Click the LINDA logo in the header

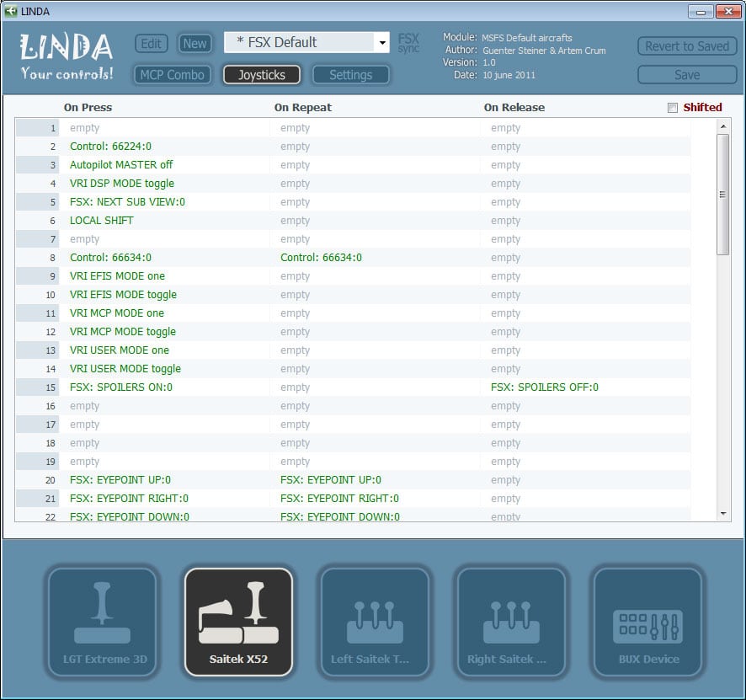pyautogui.click(x=67, y=56)
